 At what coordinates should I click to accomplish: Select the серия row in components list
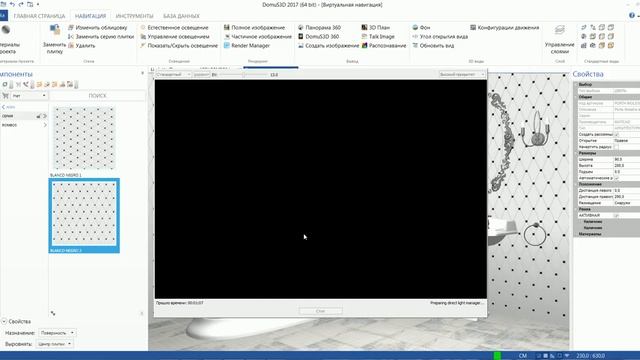click(24, 116)
